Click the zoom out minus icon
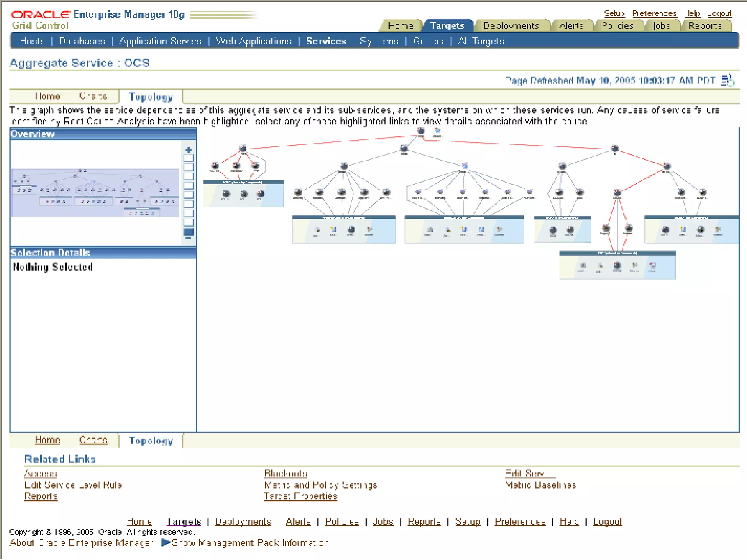 (x=188, y=238)
